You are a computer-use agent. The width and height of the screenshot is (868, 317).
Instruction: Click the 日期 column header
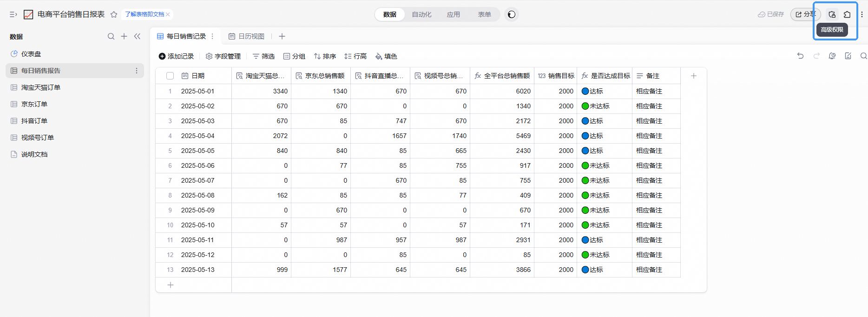click(204, 76)
